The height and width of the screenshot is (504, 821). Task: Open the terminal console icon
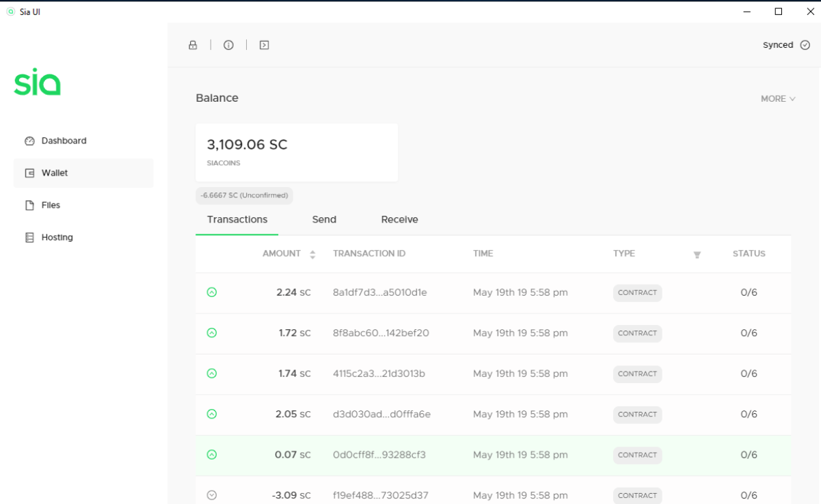(x=264, y=44)
